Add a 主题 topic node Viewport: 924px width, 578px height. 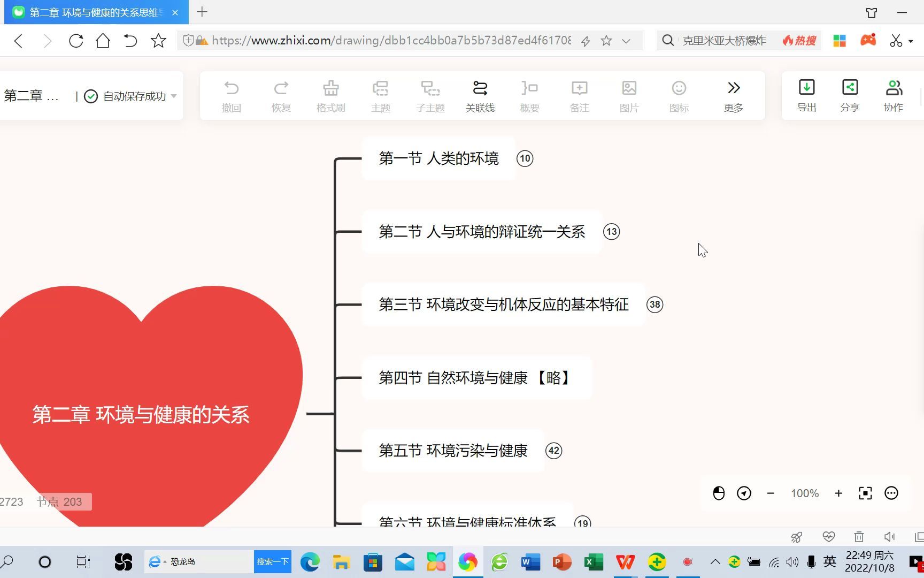pyautogui.click(x=380, y=96)
